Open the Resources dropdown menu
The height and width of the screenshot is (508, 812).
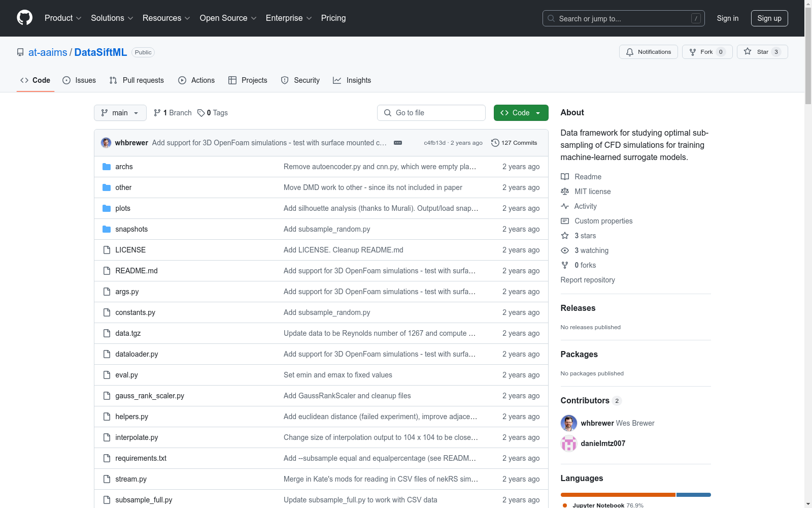[x=166, y=18]
